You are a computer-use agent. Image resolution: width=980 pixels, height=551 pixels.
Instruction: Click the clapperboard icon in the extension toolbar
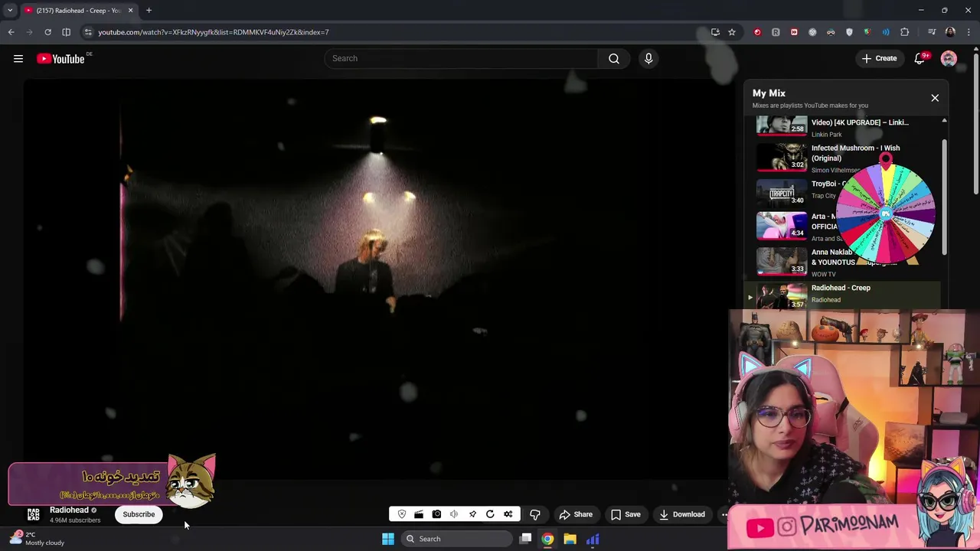(x=419, y=514)
